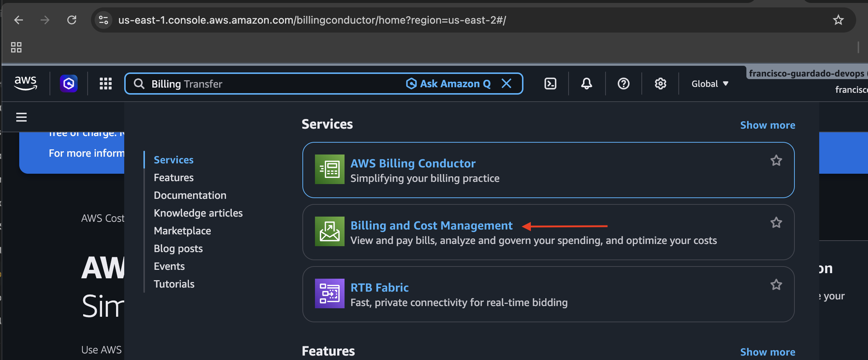This screenshot has width=868, height=360.
Task: Go back in browser history
Action: (x=18, y=20)
